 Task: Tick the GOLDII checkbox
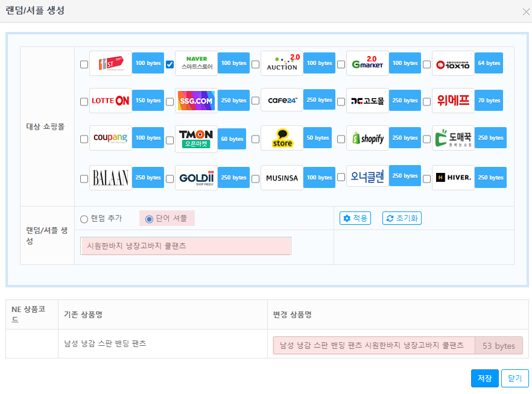(x=170, y=179)
